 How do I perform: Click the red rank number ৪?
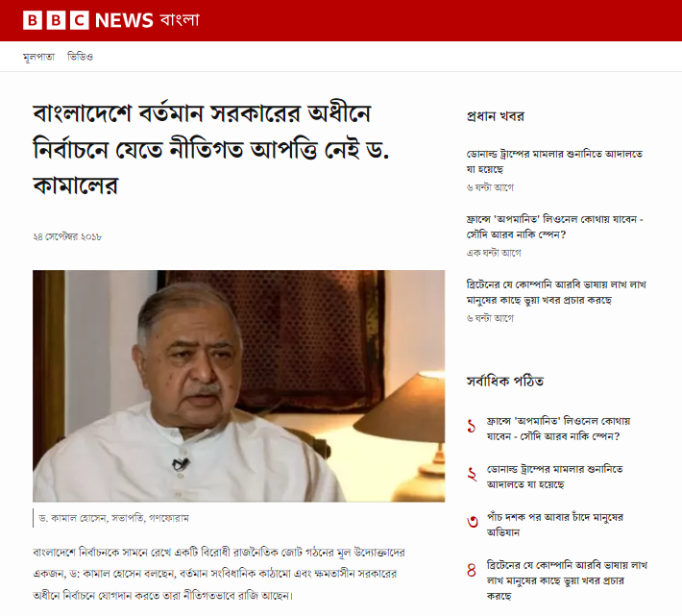click(x=472, y=570)
